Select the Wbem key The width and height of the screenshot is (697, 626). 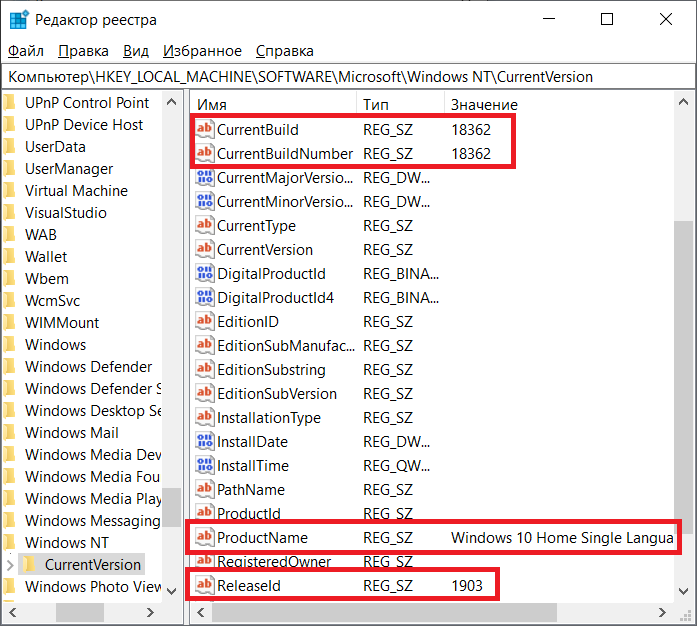coord(47,279)
